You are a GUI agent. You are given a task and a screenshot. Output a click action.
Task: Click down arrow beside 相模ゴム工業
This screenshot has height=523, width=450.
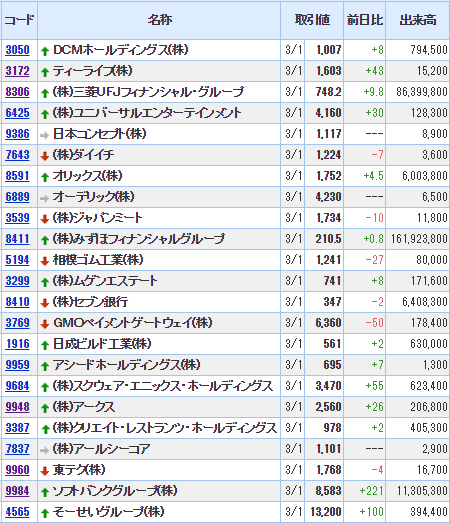[x=45, y=262]
